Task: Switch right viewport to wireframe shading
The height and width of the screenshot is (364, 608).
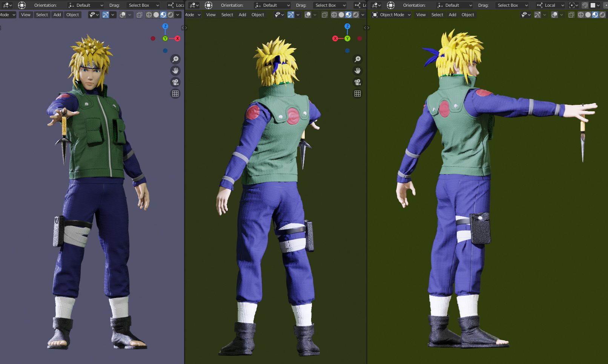Action: (x=581, y=15)
